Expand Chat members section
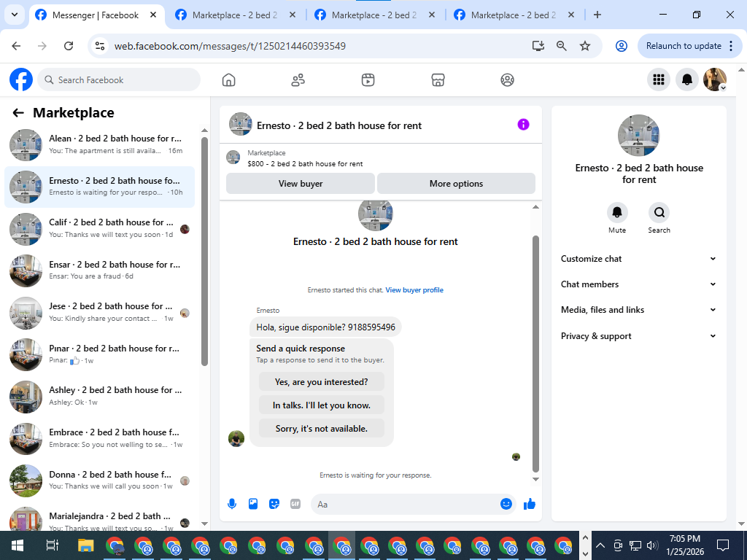This screenshot has width=747, height=560. click(638, 284)
